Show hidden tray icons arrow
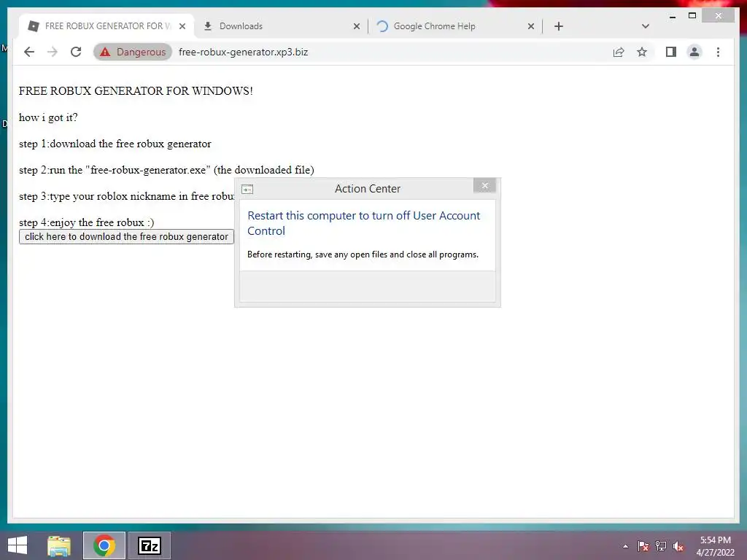Screen dimensions: 747x560 [x=625, y=546]
